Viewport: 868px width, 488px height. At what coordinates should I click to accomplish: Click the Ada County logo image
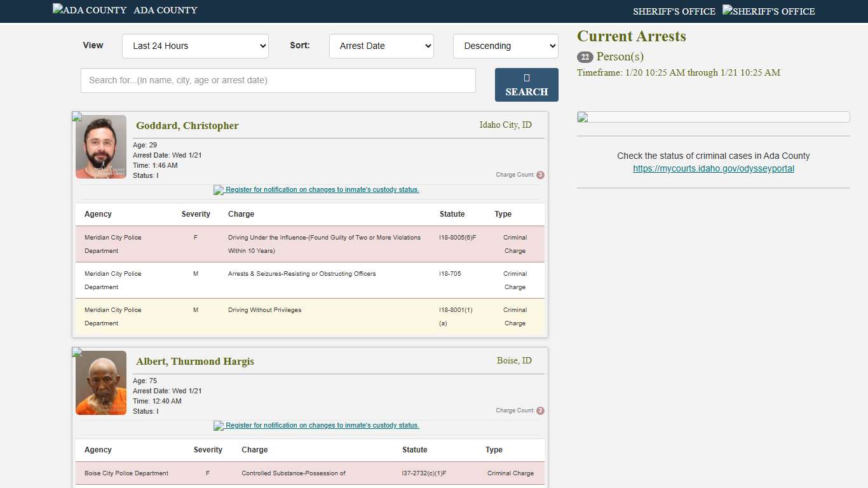click(89, 10)
